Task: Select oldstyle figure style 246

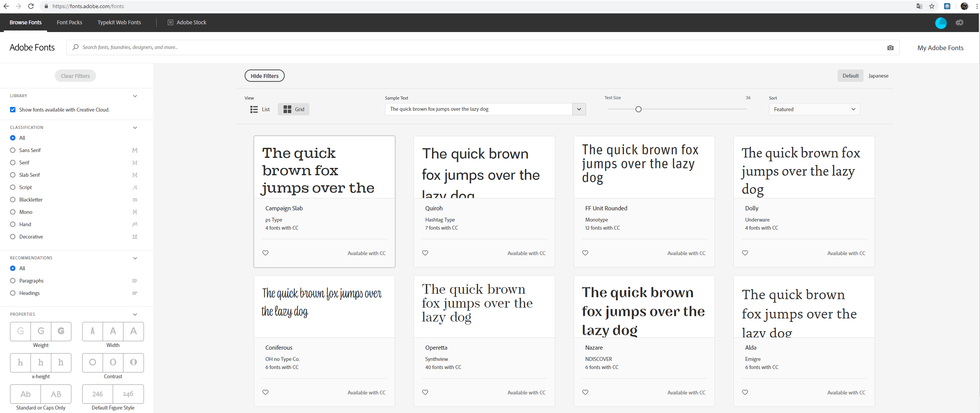Action: 128,394
